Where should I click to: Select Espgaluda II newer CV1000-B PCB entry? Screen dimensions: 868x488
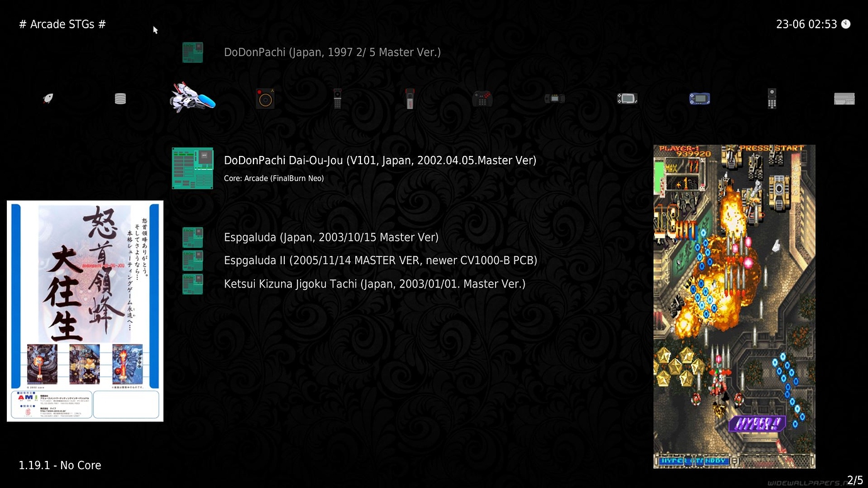click(381, 260)
